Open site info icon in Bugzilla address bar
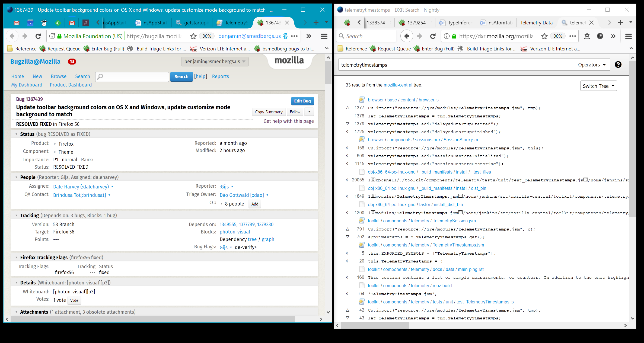Viewport: 644px width, 343px height. [x=52, y=36]
